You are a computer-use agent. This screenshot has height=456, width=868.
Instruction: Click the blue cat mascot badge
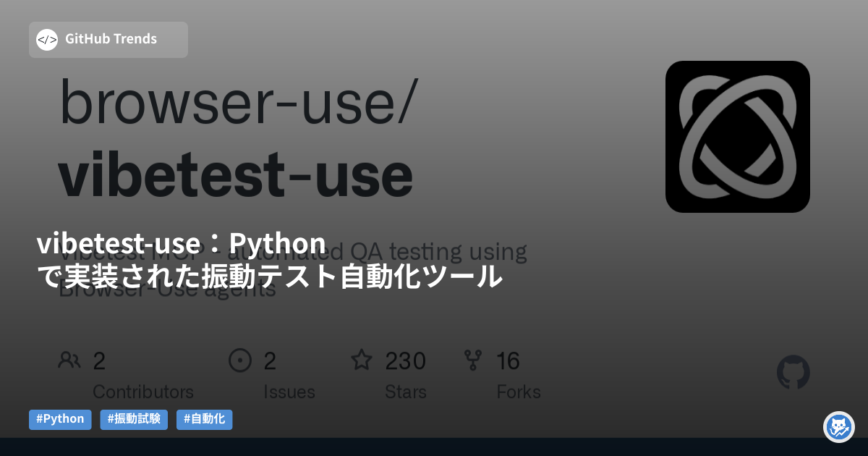click(x=839, y=427)
